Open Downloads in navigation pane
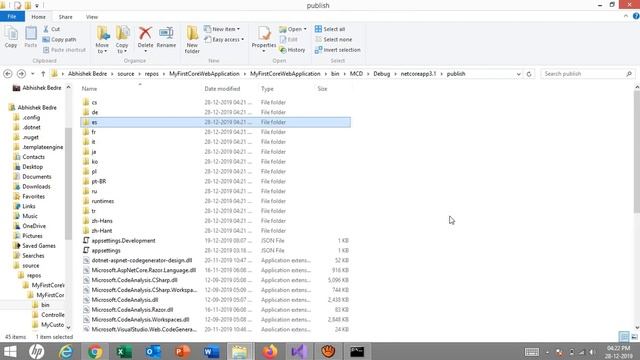Image resolution: width=640 pixels, height=360 pixels. coord(36,187)
